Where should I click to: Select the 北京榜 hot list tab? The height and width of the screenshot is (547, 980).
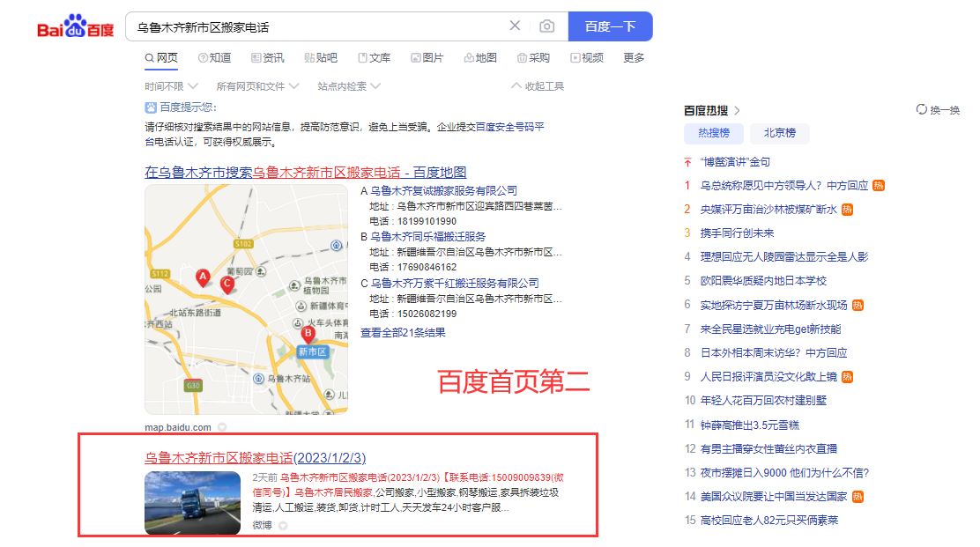[x=779, y=133]
